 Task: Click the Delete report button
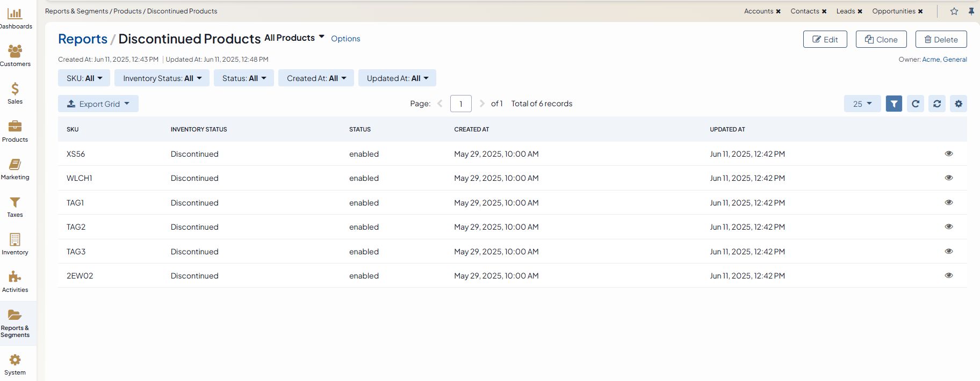pyautogui.click(x=941, y=39)
